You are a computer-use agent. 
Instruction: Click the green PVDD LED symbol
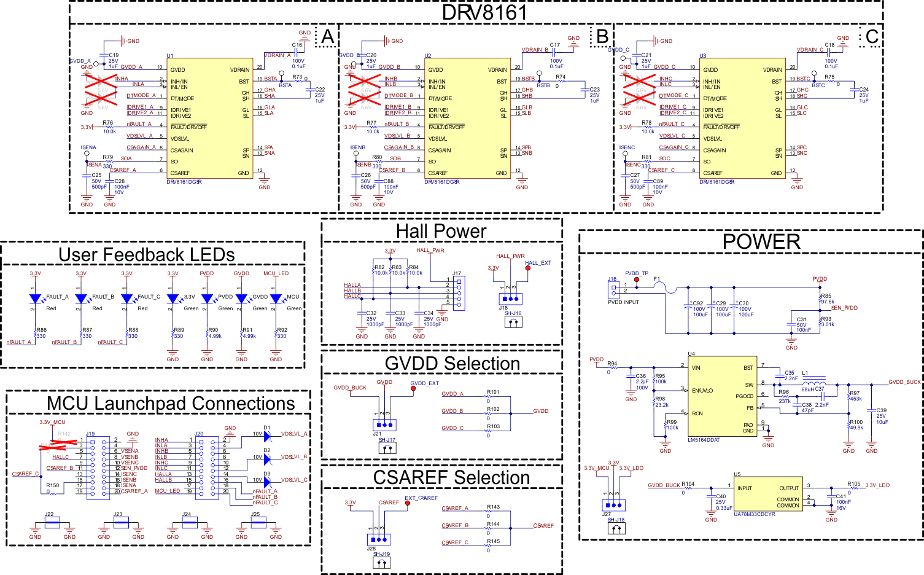207,299
